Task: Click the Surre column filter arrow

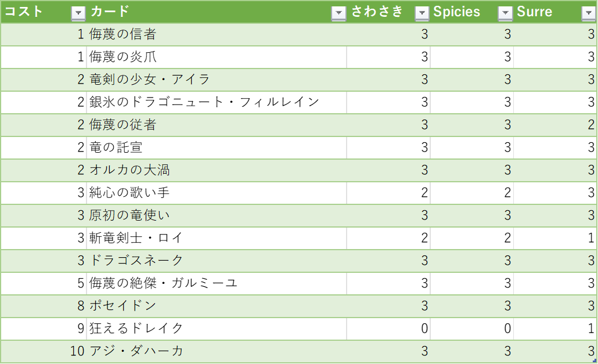Action: [x=589, y=13]
